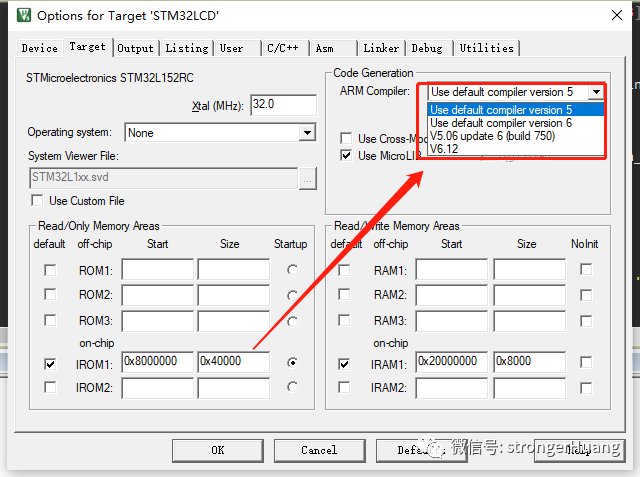Select ROM2 Startup radio button
Image resolution: width=640 pixels, height=477 pixels.
(x=292, y=295)
